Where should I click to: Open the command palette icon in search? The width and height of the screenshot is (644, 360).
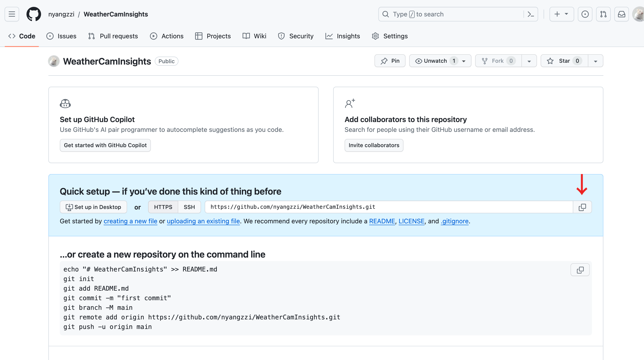[531, 14]
